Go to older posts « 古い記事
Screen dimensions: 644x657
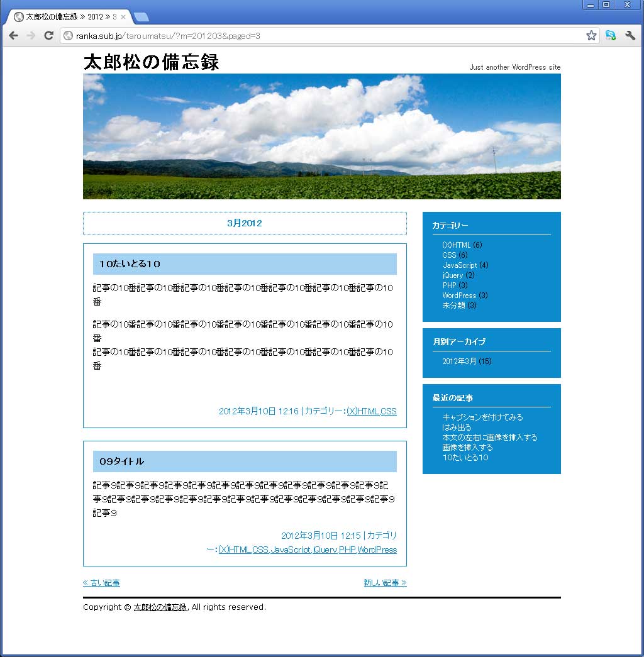point(101,582)
